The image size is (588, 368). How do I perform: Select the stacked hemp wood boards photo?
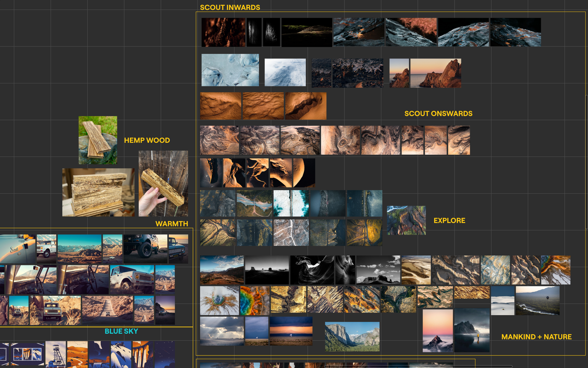coord(98,192)
